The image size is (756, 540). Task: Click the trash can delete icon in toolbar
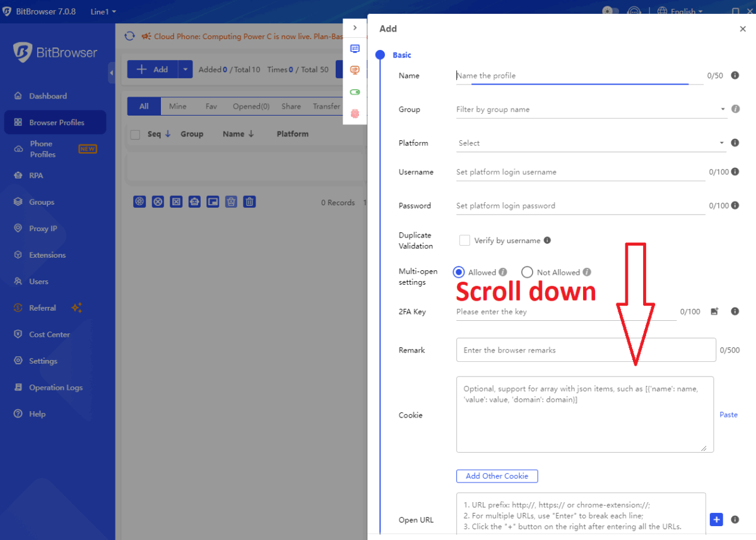tap(250, 202)
